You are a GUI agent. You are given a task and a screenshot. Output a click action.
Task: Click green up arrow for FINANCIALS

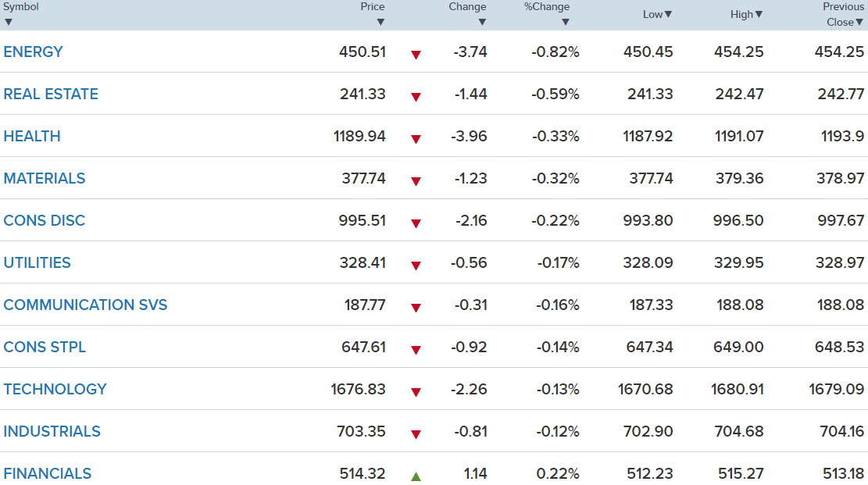[x=416, y=476]
